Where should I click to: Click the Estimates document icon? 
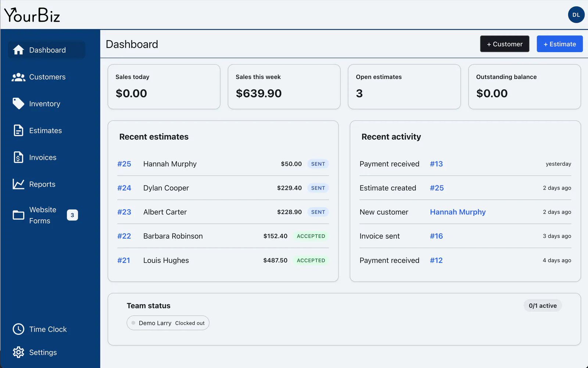[x=18, y=130]
